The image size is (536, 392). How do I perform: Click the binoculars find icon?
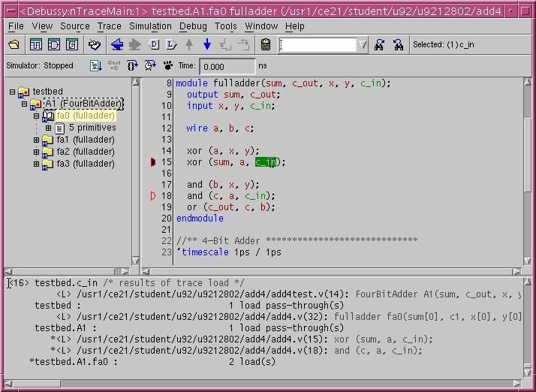pyautogui.click(x=379, y=45)
